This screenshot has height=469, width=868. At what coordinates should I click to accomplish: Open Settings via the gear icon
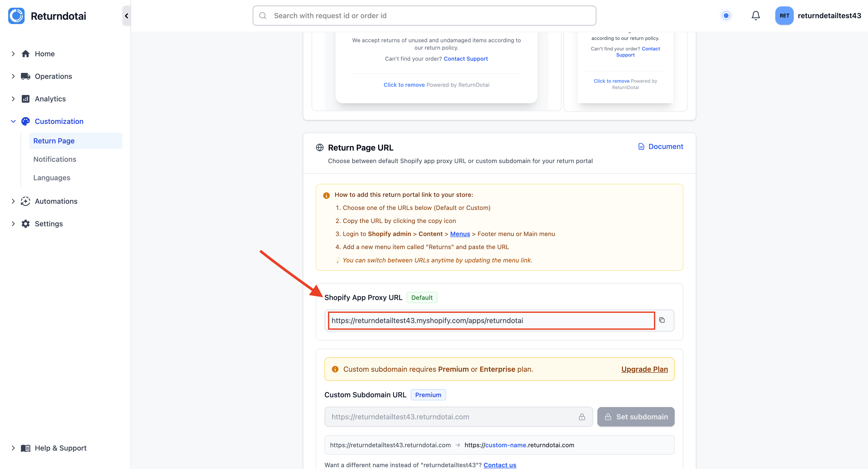tap(25, 224)
